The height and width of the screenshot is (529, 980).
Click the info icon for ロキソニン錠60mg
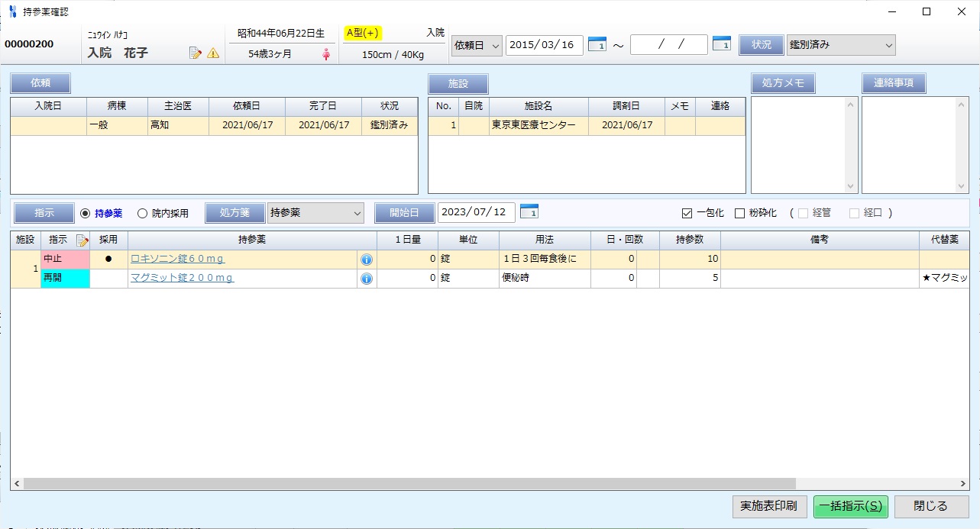click(367, 260)
